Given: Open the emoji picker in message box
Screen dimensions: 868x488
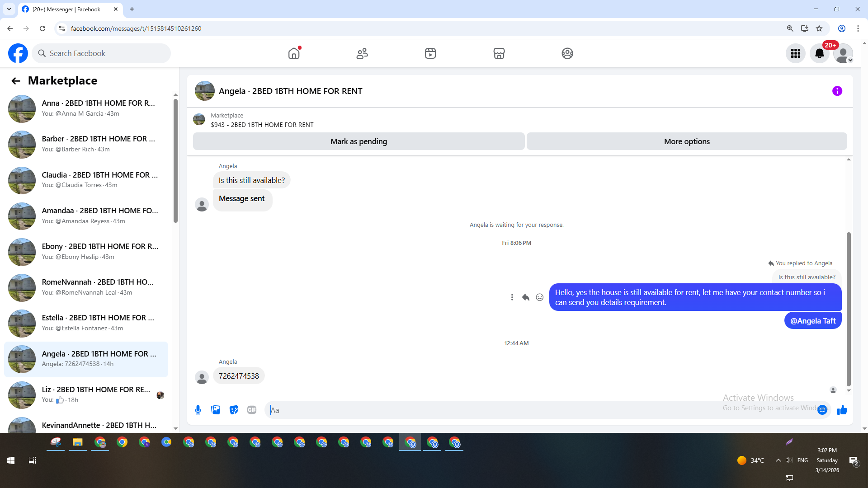Looking at the screenshot, I should pos(822,410).
